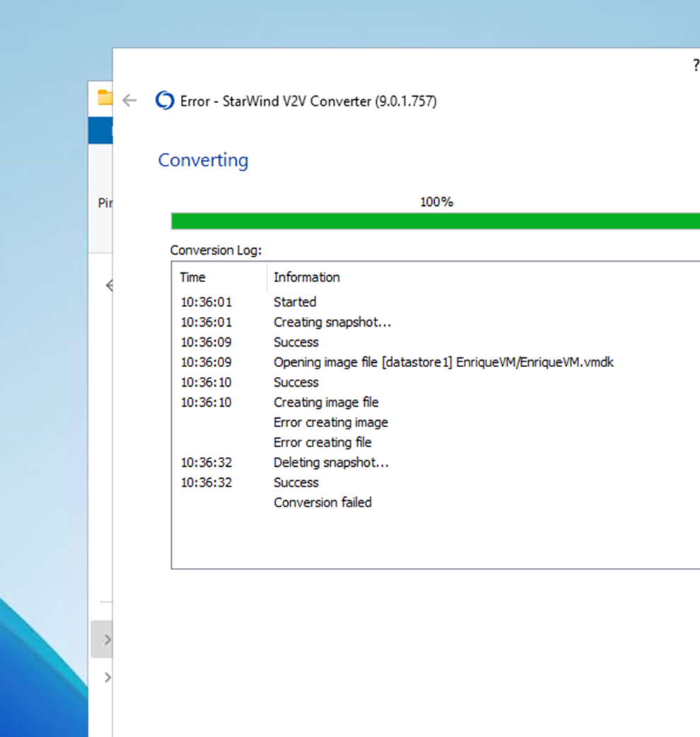Click the Information column header
This screenshot has height=737, width=700.
[307, 277]
